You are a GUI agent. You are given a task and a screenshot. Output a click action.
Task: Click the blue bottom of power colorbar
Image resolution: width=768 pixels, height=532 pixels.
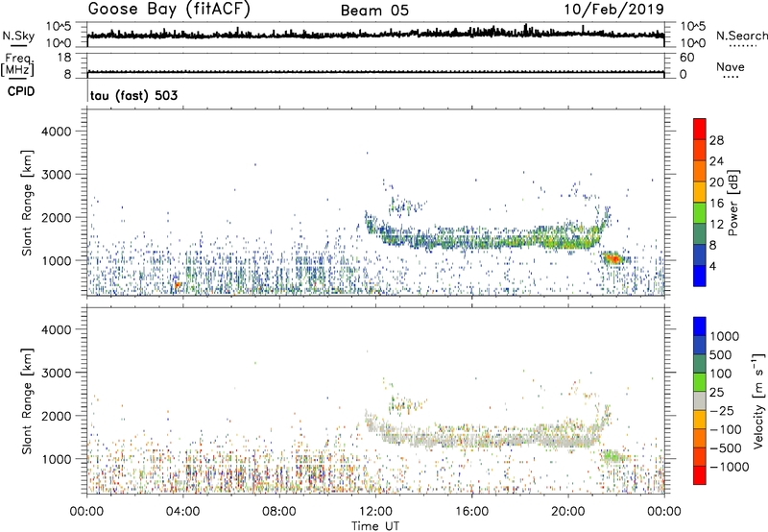(x=700, y=276)
